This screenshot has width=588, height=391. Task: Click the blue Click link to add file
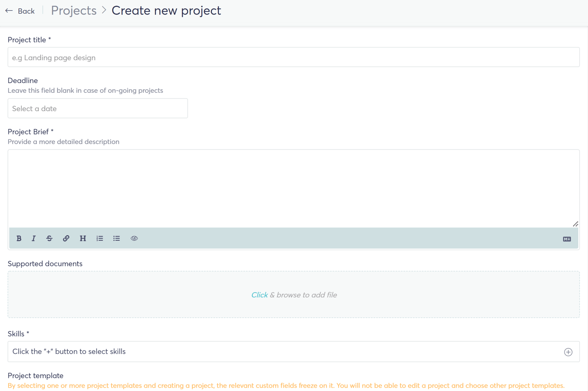[x=259, y=295]
